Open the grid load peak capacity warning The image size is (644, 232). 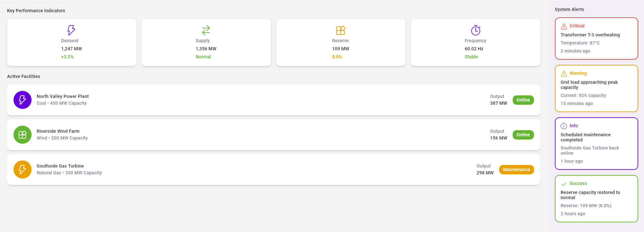coord(589,85)
